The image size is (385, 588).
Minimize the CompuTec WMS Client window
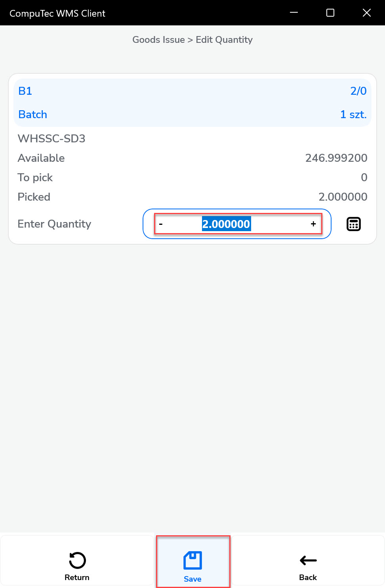click(294, 13)
